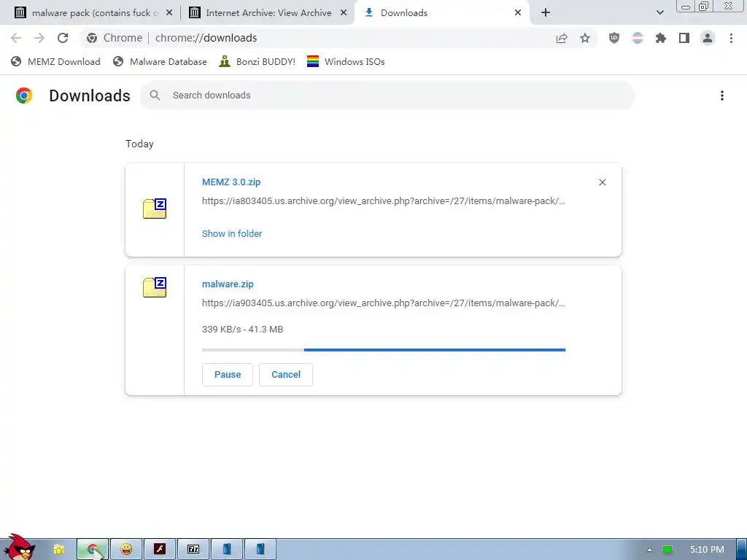Click the search magnifier icon
The height and width of the screenshot is (560, 747).
155,96
